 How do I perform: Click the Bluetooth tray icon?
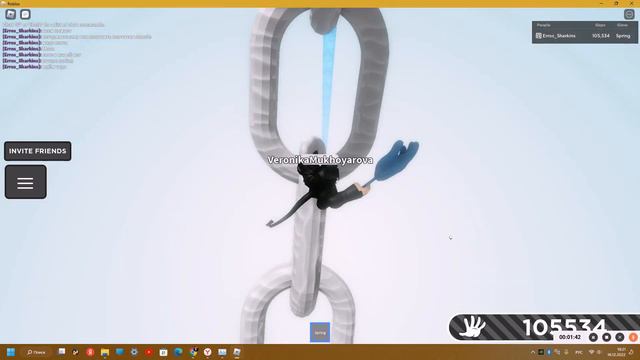pos(549,352)
